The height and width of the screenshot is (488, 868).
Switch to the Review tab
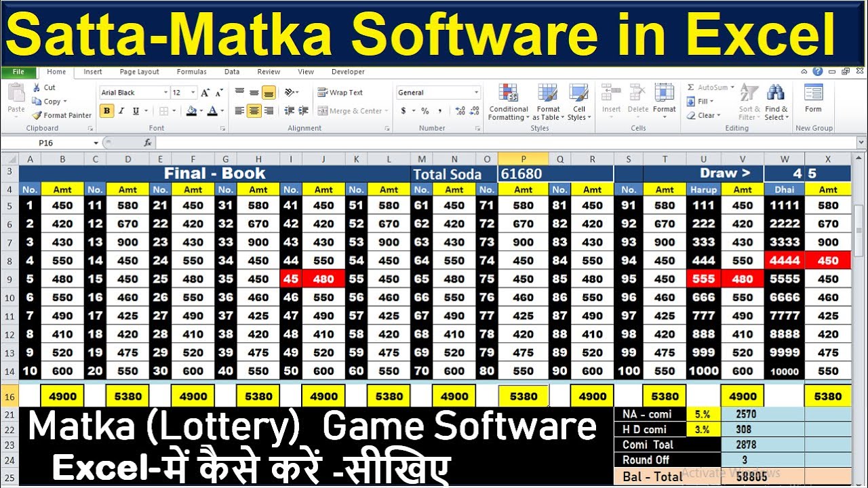269,72
